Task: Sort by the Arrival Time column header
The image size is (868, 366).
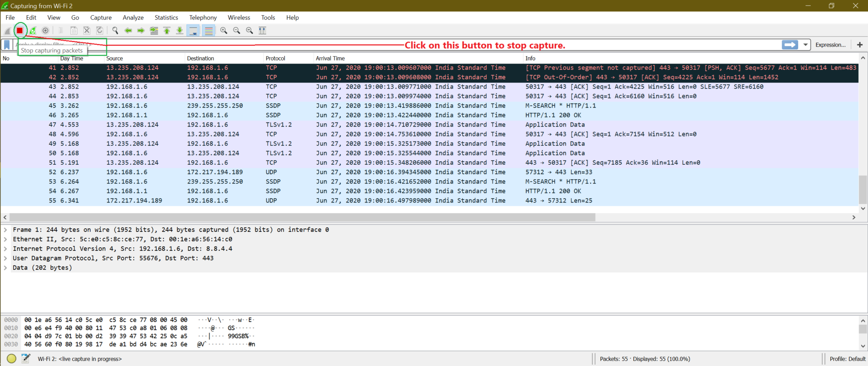Action: pos(418,58)
